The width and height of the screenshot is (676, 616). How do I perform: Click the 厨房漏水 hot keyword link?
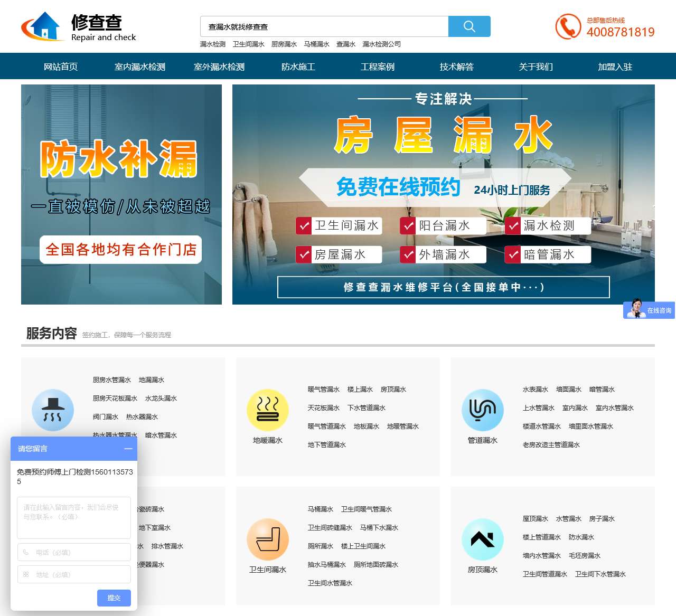[284, 44]
